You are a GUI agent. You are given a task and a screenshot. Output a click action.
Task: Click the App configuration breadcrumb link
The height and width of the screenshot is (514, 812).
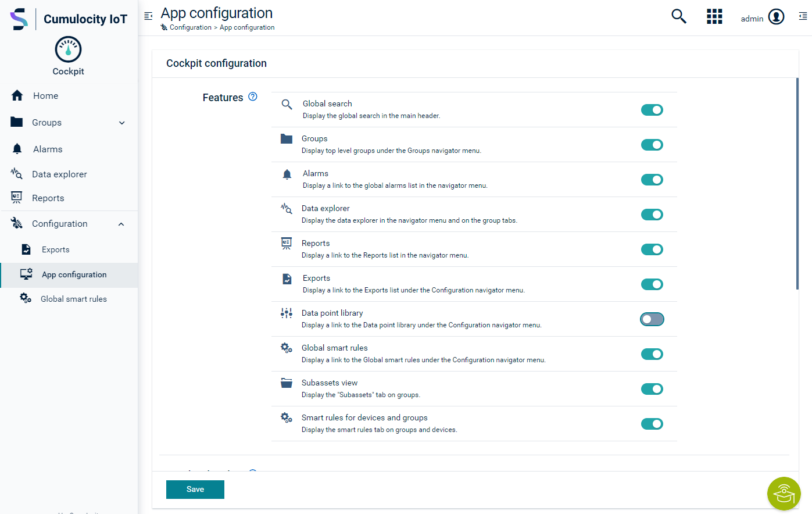247,27
